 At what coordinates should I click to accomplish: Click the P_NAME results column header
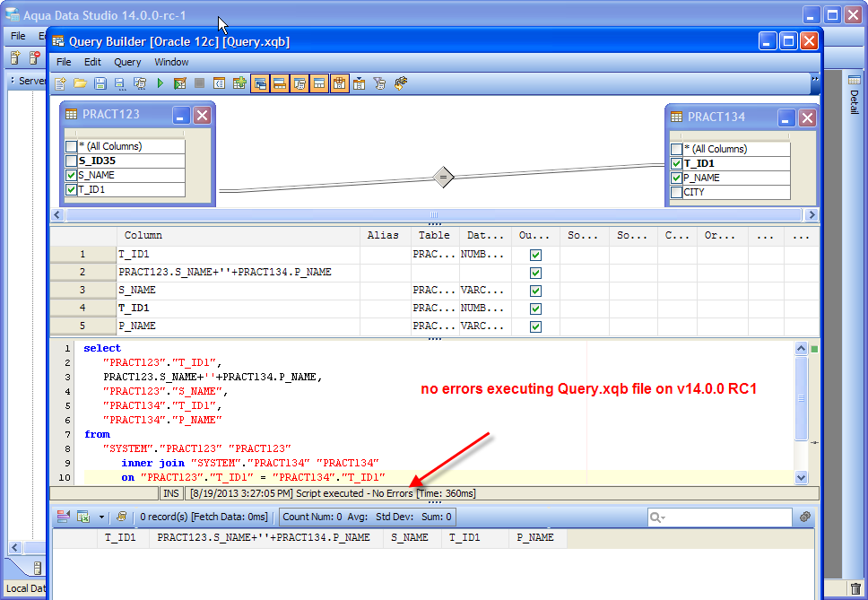535,537
